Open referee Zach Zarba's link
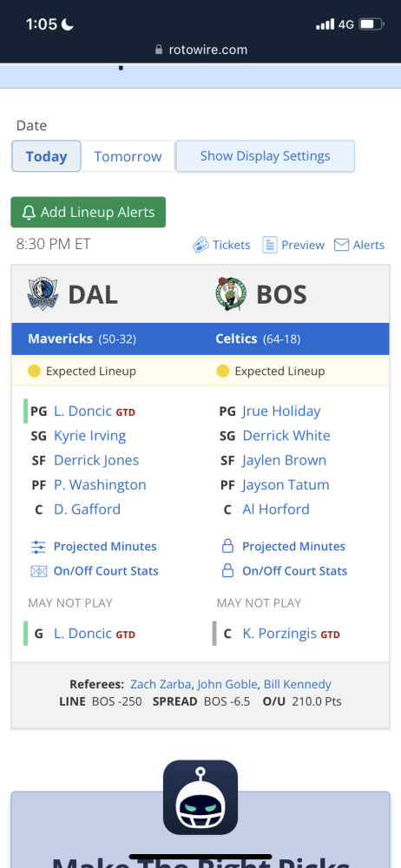Viewport: 401px width, 868px height. point(161,684)
